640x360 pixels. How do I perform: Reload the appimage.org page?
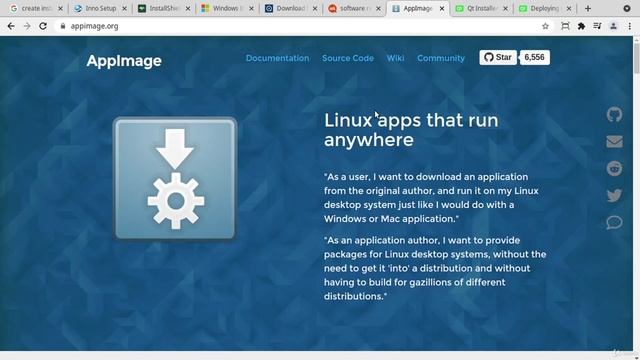point(43,26)
